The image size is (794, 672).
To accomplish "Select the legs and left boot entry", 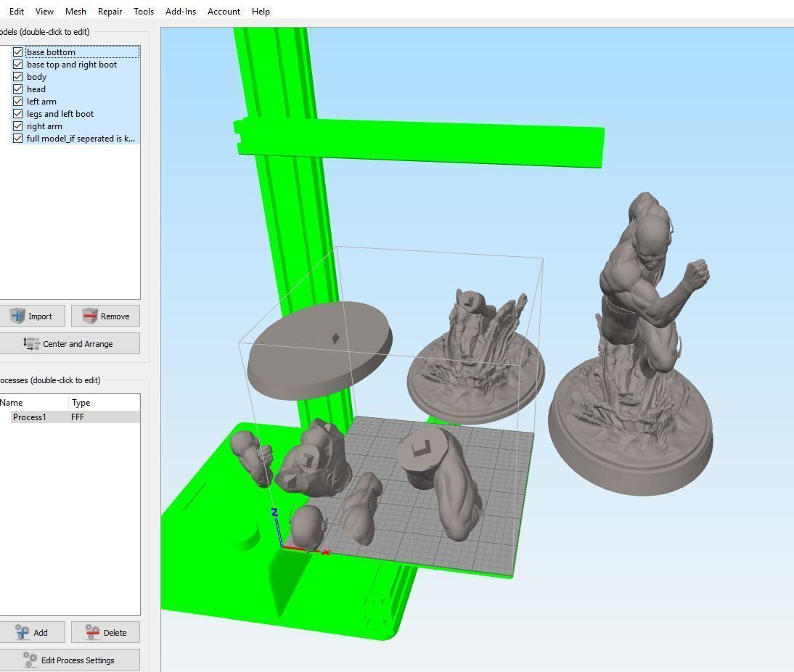I will (x=60, y=113).
